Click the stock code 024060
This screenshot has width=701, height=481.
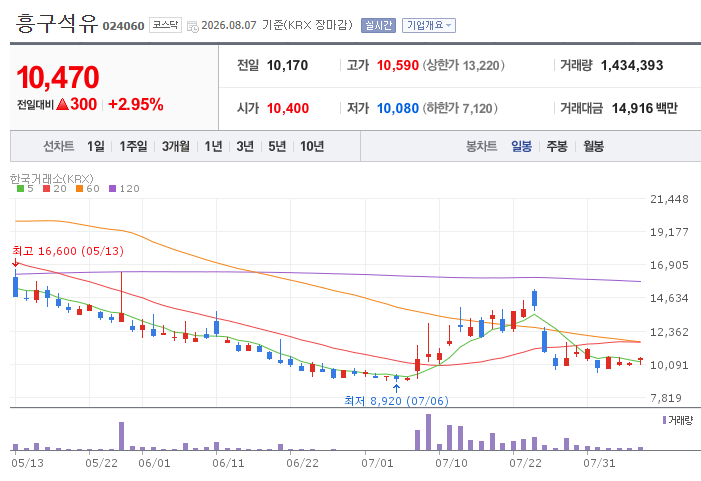[123, 26]
